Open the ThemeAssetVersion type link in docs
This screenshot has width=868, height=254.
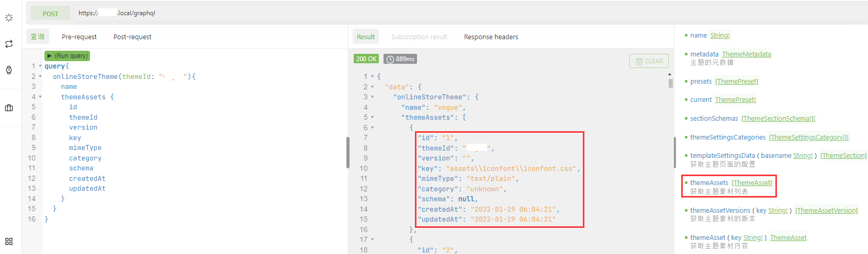pos(826,211)
